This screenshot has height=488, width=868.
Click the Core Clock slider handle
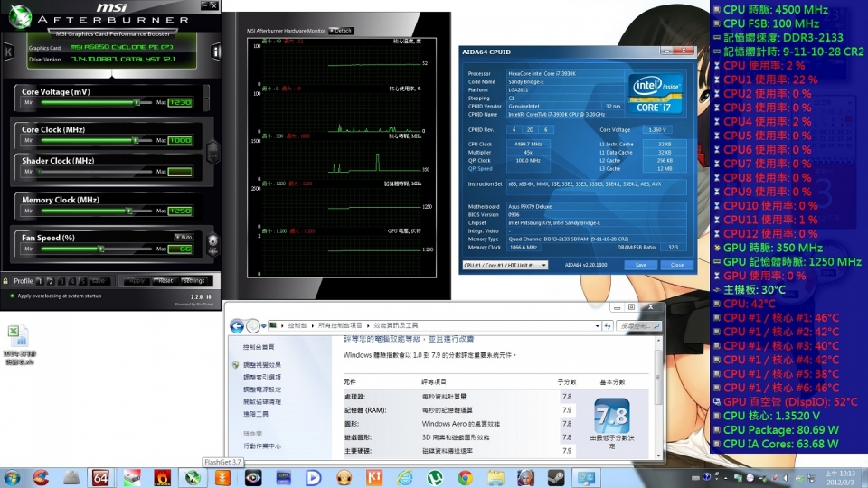[134, 140]
